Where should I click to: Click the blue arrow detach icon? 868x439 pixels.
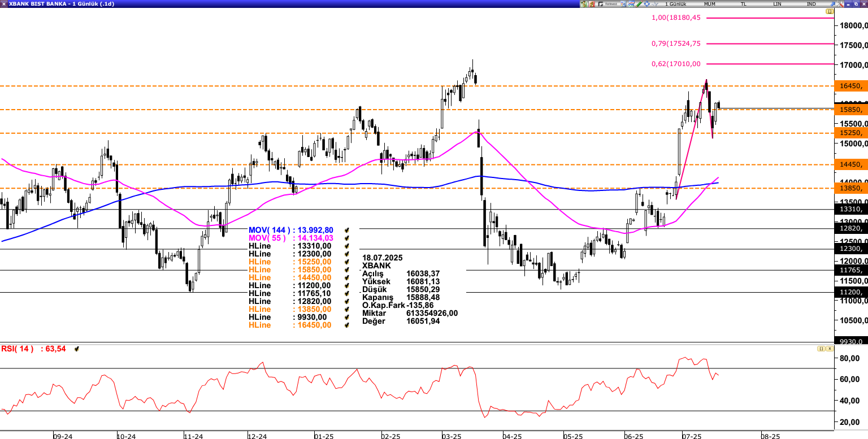coord(832,4)
